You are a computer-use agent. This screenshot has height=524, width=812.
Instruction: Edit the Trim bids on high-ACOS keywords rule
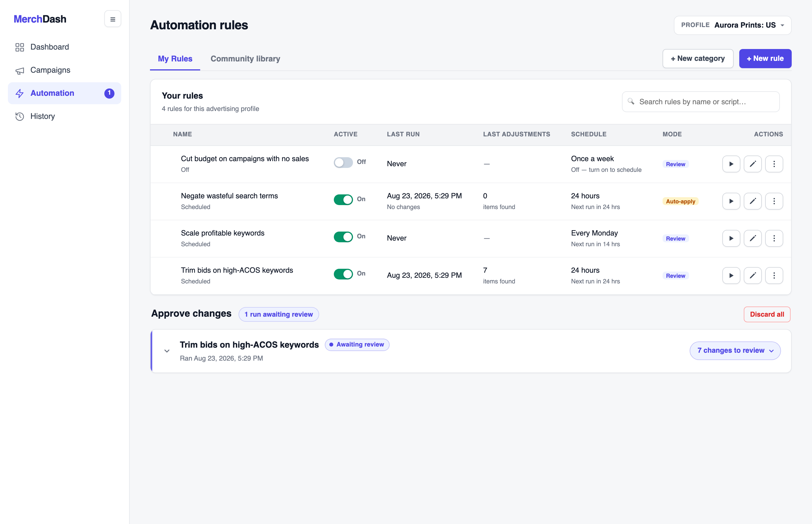pos(753,275)
